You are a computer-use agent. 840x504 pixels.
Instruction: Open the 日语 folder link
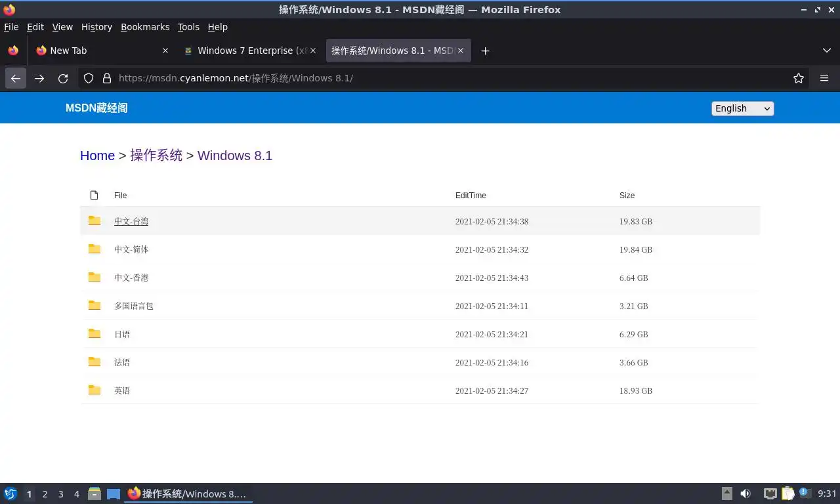(x=122, y=335)
